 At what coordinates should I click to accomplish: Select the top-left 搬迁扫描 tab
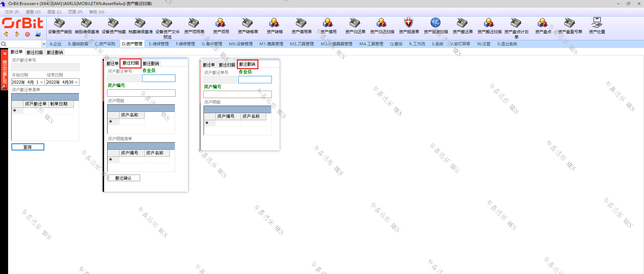coord(35,52)
